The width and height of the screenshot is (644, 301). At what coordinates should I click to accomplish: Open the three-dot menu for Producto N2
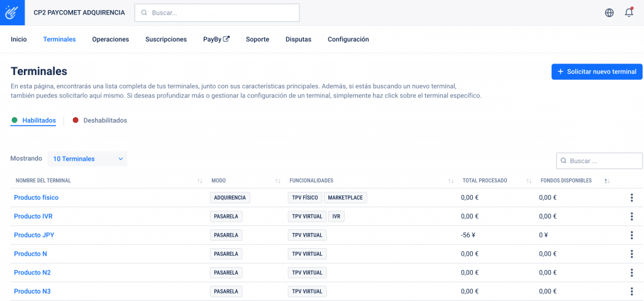coord(631,273)
